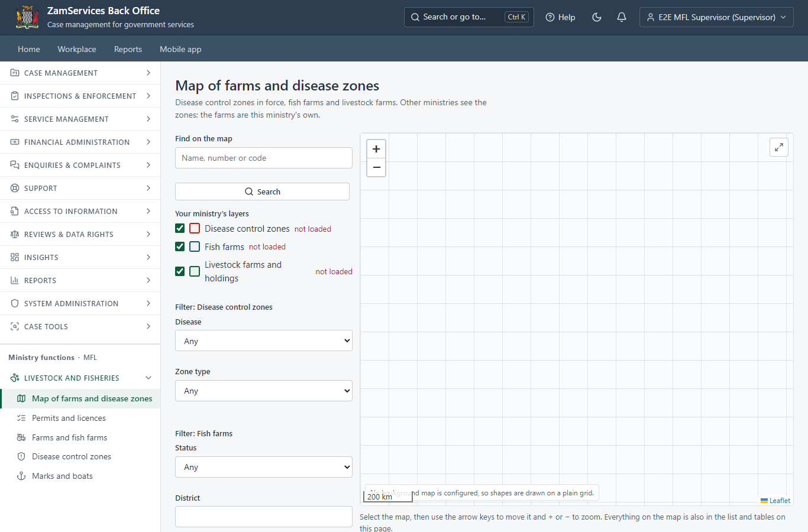Go to the Reports top navigation tab
Viewport: 808px width, 532px height.
128,49
